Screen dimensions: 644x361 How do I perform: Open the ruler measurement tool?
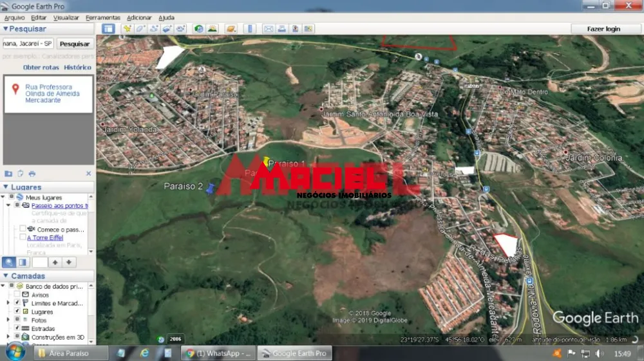(x=250, y=29)
